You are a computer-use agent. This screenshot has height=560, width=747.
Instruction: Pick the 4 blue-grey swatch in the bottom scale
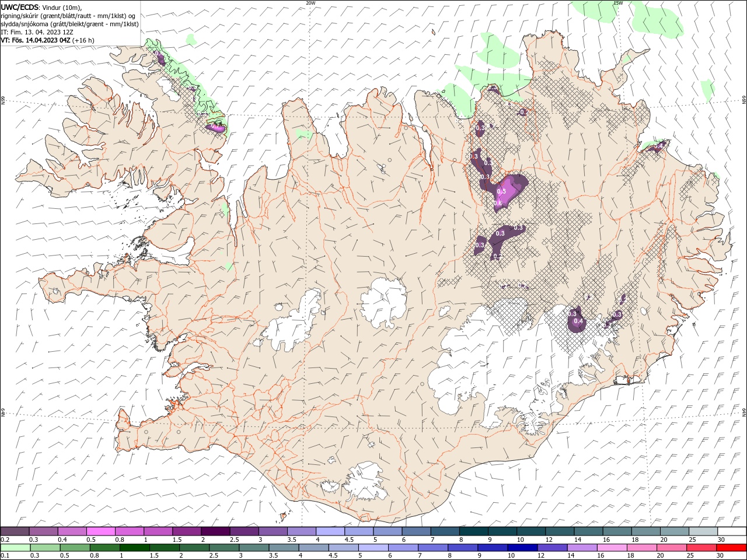313,548
